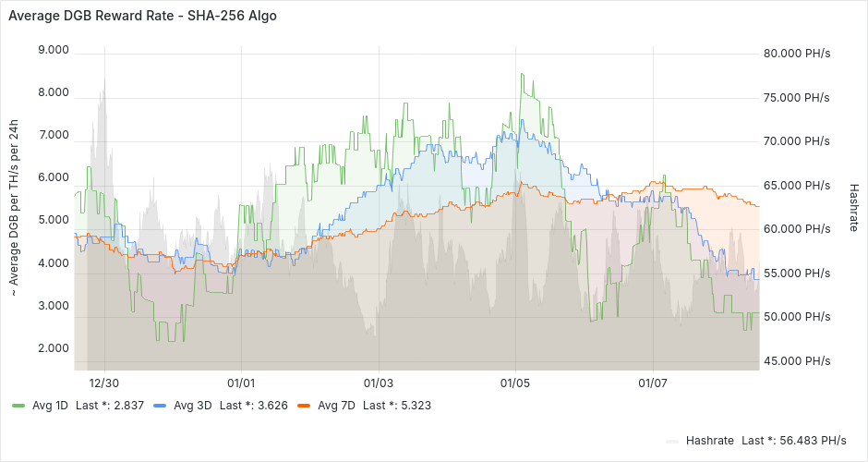Click the blue Avg 3D color swatch
Viewport: 868px width, 462px height.
[x=160, y=405]
